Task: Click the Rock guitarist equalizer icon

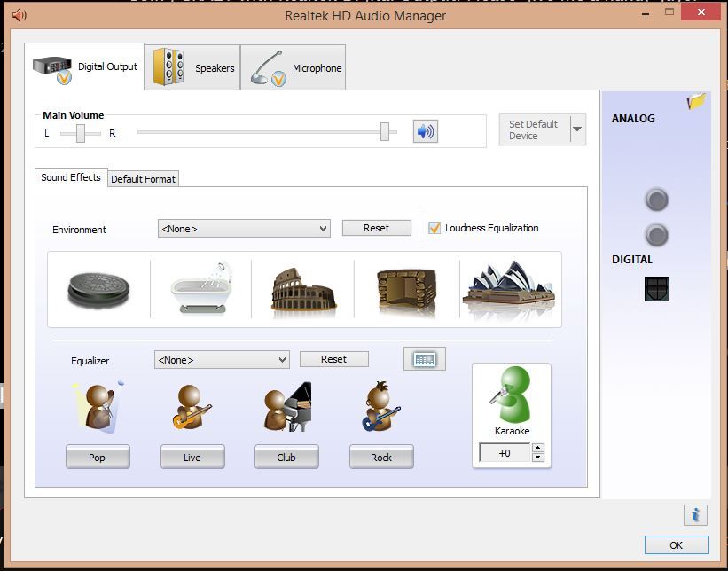Action: 380,406
